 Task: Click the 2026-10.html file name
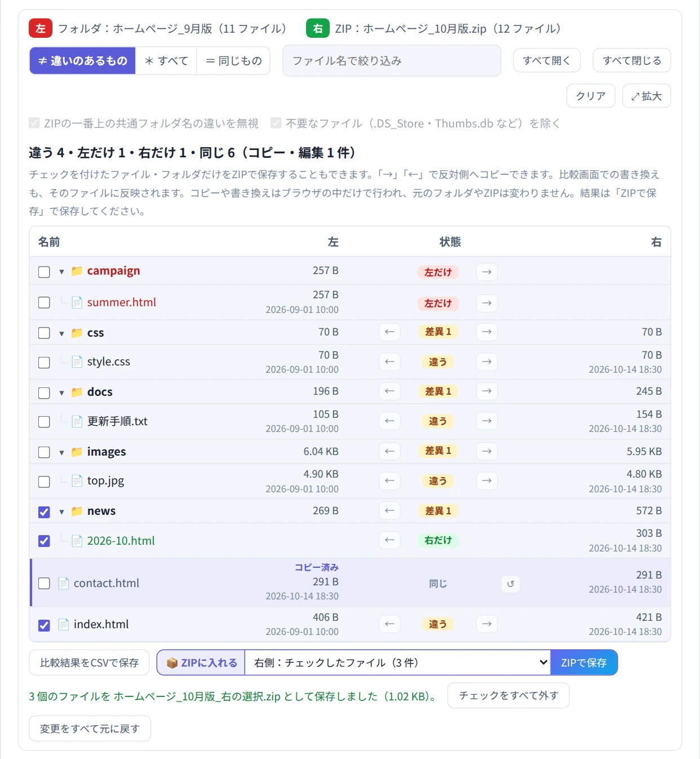point(121,540)
